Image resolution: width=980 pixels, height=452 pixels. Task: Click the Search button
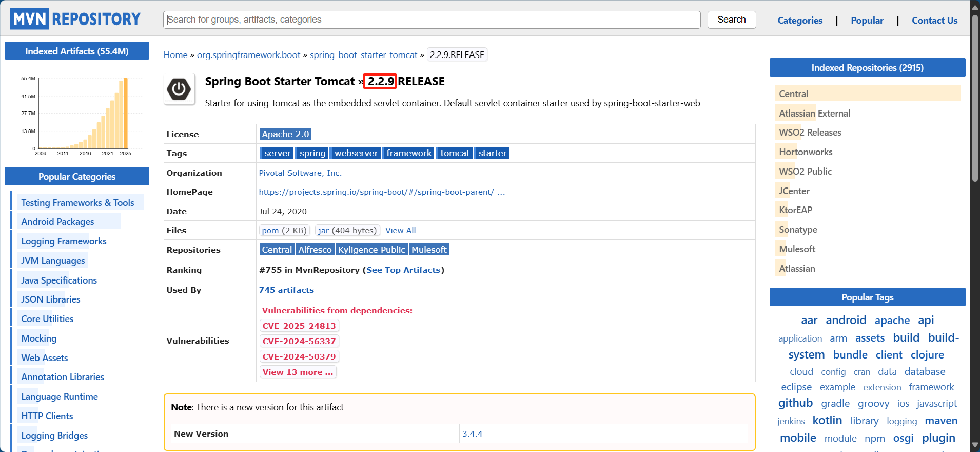[x=731, y=20]
